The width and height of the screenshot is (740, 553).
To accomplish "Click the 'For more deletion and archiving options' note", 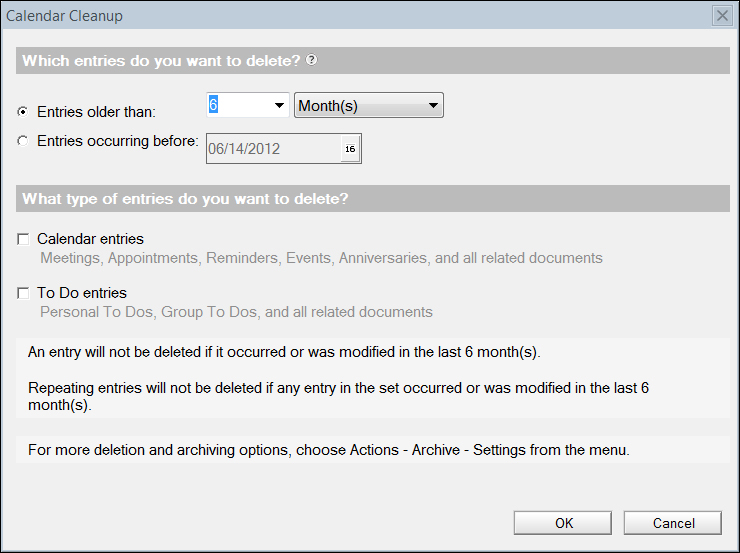I will (329, 450).
